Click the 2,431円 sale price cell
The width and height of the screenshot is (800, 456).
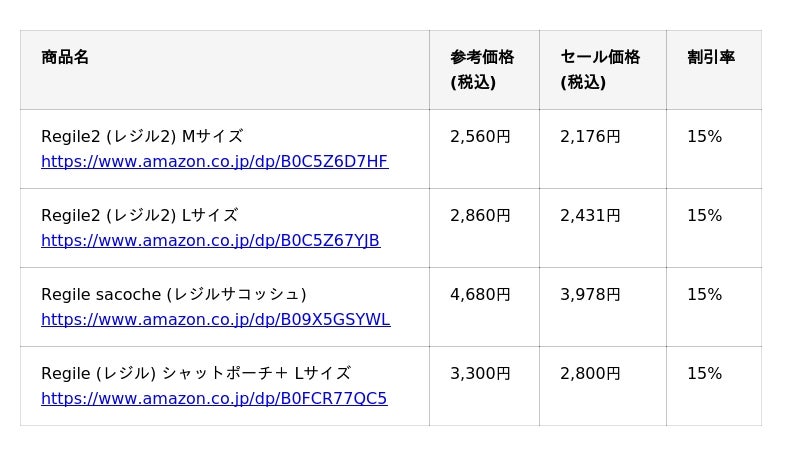(590, 215)
